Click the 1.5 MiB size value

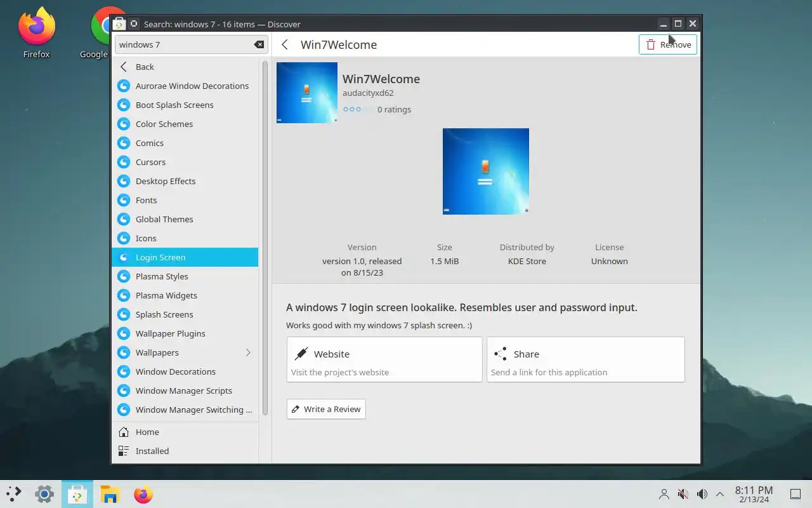click(445, 261)
